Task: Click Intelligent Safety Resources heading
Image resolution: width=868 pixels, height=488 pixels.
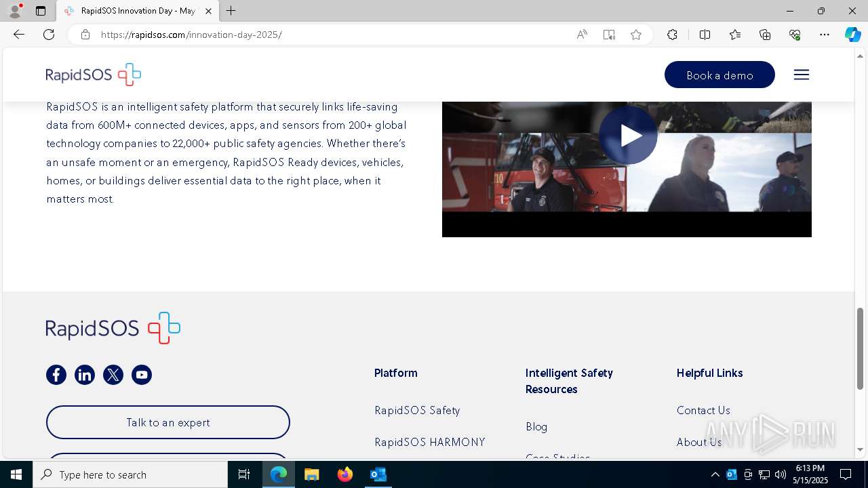Action: click(569, 381)
